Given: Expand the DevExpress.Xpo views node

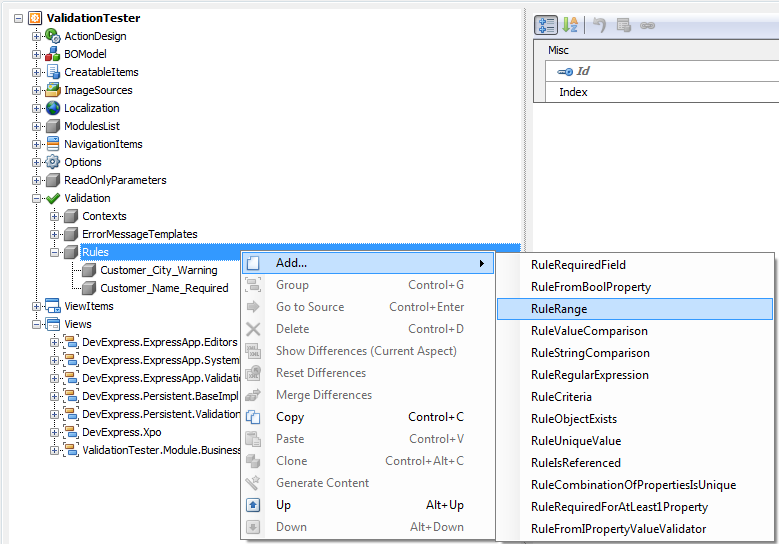Looking at the screenshot, I should point(55,432).
